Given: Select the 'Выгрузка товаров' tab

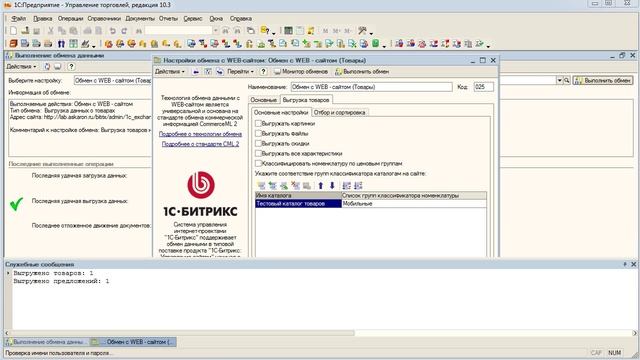Looking at the screenshot, I should click(x=306, y=100).
